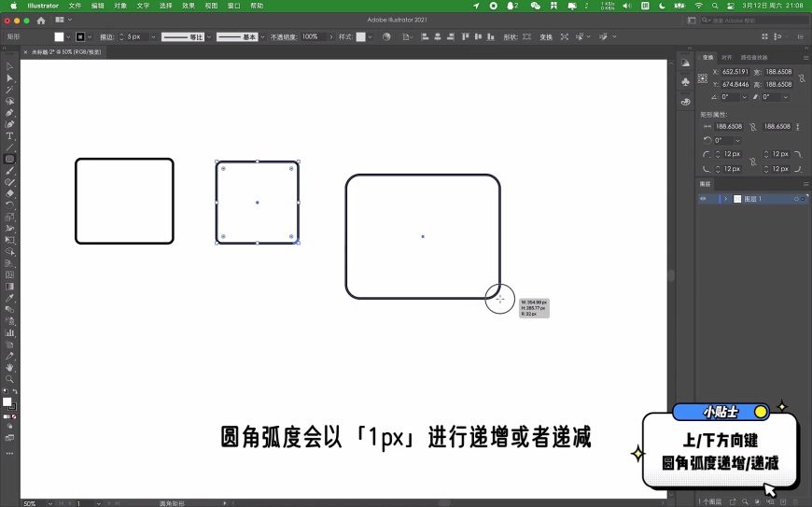
Task: Reset to default fill and stroke
Action: (6, 391)
